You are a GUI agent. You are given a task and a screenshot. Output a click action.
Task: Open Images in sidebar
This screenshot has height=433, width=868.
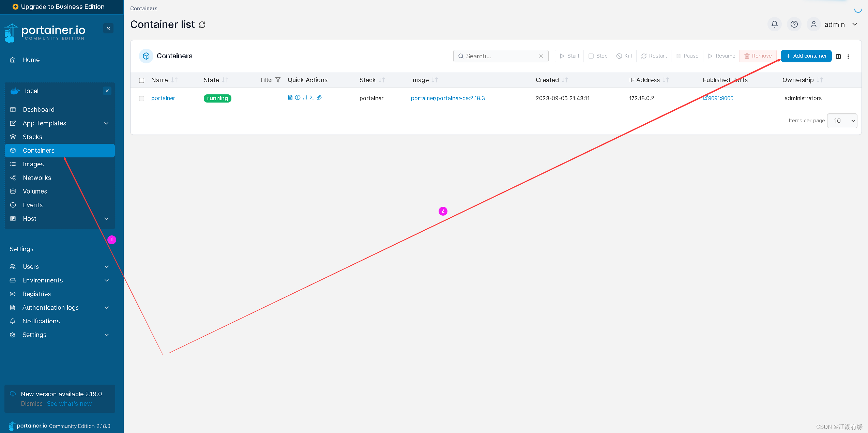pos(60,164)
